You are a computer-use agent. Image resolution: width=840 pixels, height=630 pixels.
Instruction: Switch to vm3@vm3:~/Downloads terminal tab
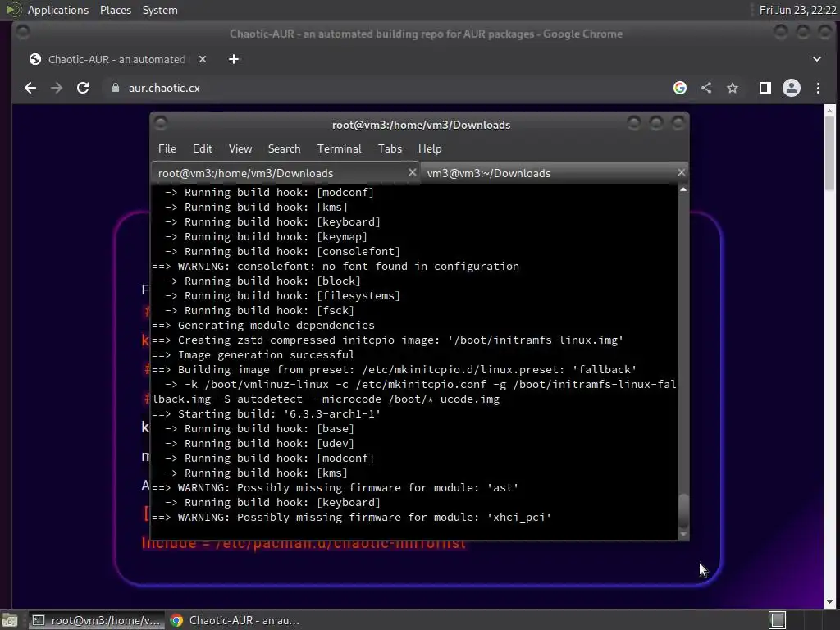(x=554, y=173)
